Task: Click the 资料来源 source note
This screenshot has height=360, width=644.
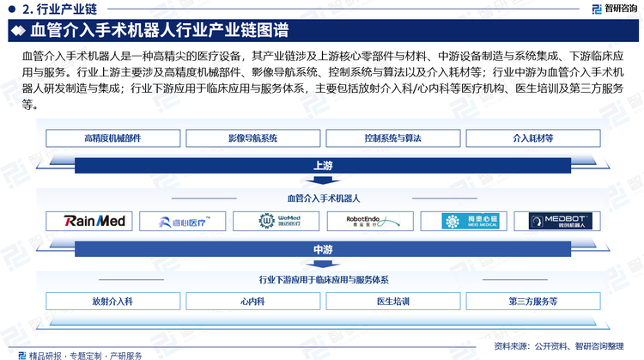Action: point(559,346)
